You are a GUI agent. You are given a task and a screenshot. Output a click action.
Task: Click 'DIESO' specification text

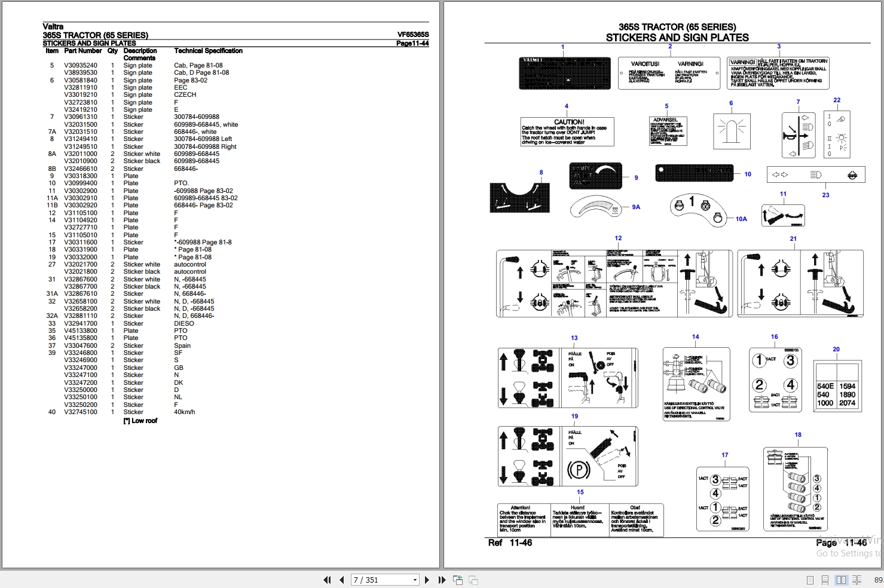click(x=184, y=323)
